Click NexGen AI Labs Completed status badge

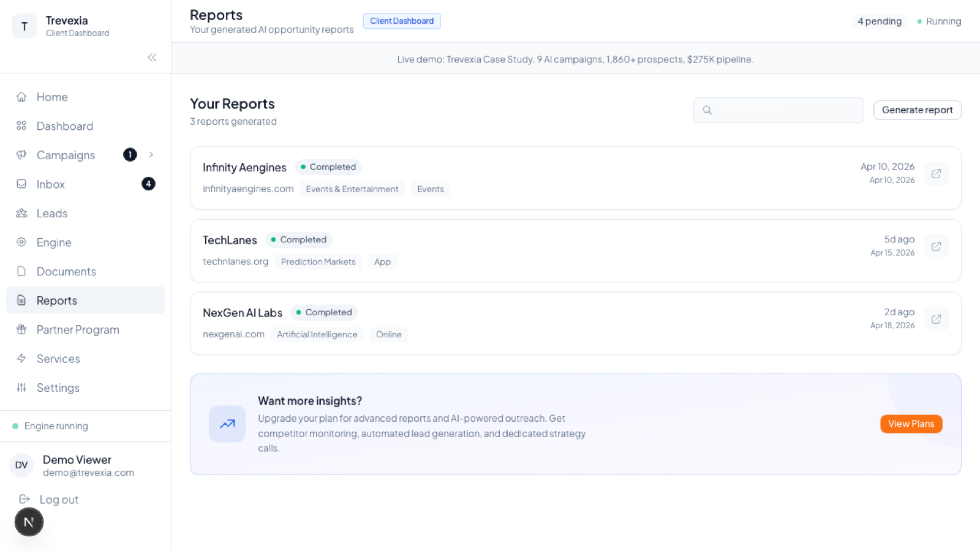coord(324,312)
